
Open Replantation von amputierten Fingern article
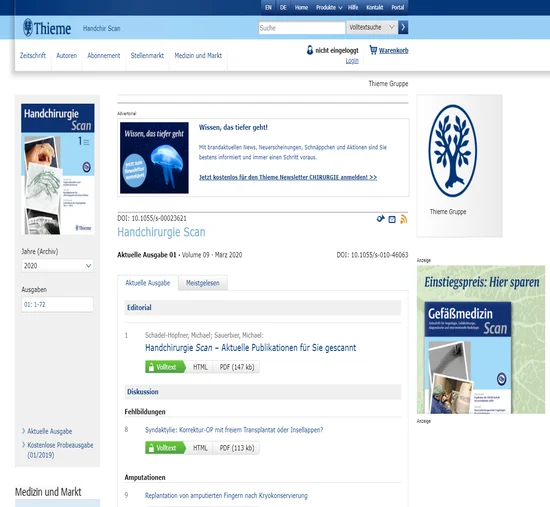coord(226,495)
